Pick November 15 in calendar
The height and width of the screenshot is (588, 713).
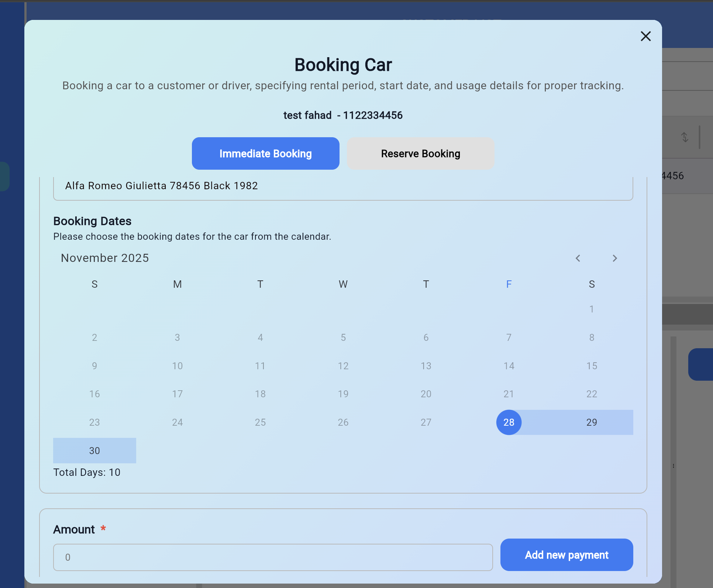[x=592, y=366]
